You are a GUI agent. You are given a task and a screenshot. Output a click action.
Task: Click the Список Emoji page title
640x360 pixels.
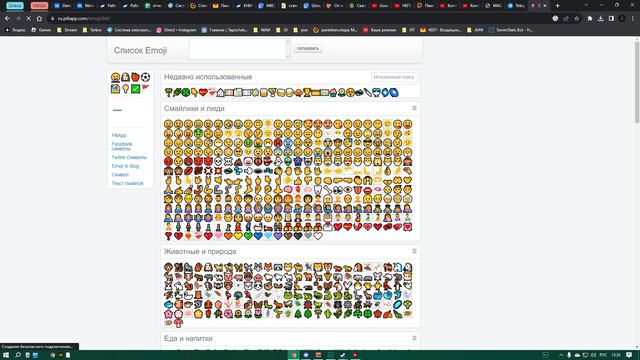(x=140, y=50)
